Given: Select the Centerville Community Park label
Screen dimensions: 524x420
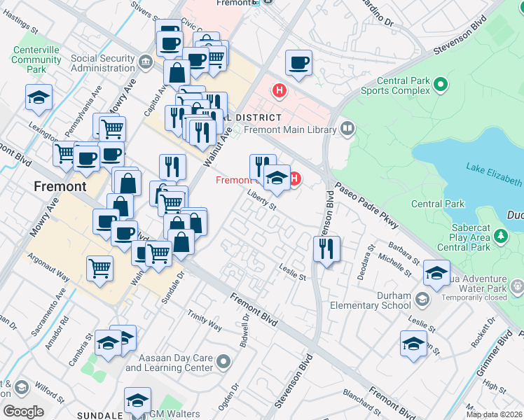Looking at the screenshot, I should pyautogui.click(x=36, y=59).
